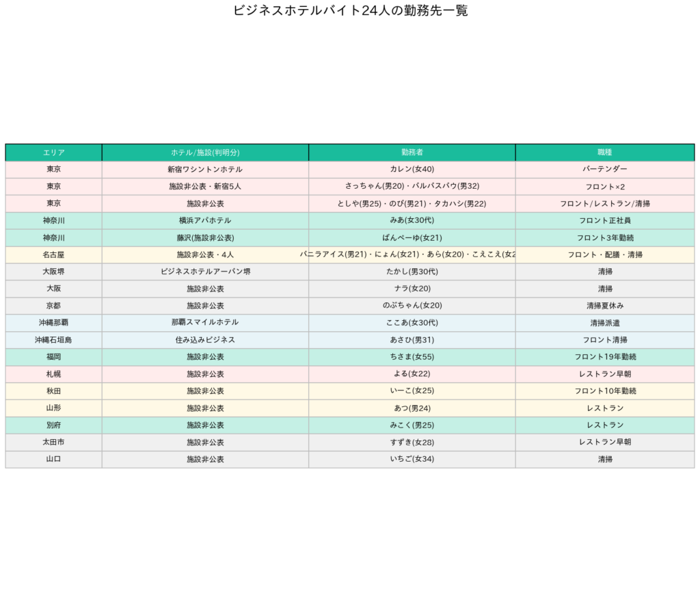Select the cell 新宿ワシントンホテル
This screenshot has height=591, width=700.
click(x=205, y=170)
